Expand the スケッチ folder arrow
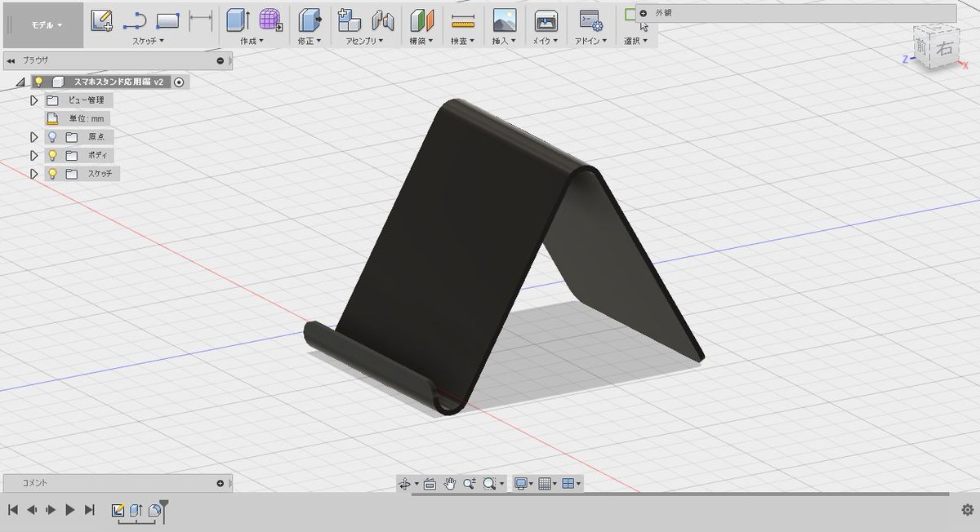The image size is (980, 532). point(34,174)
